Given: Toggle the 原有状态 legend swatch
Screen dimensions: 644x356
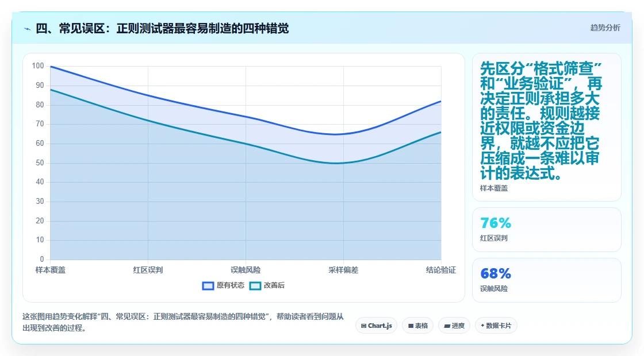Looking at the screenshot, I should (x=208, y=286).
